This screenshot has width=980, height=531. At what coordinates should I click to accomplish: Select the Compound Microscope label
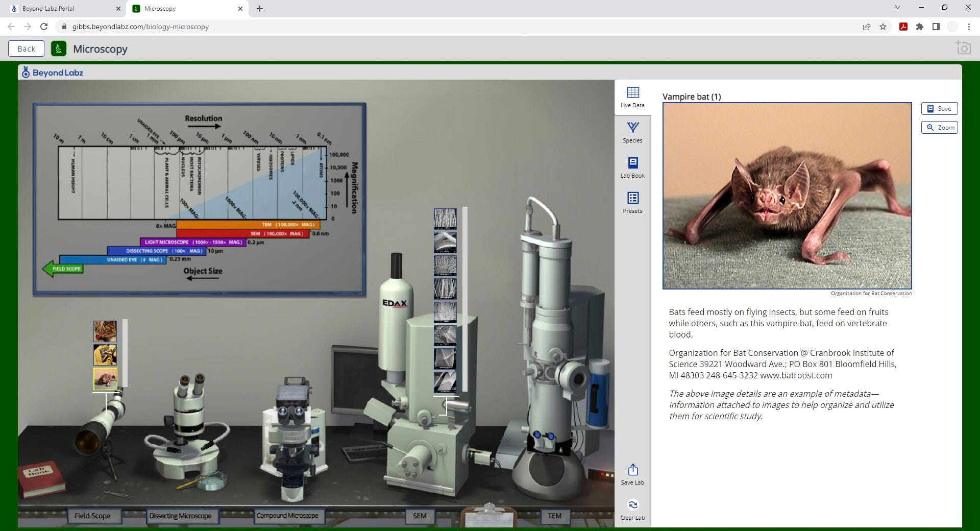tap(287, 516)
